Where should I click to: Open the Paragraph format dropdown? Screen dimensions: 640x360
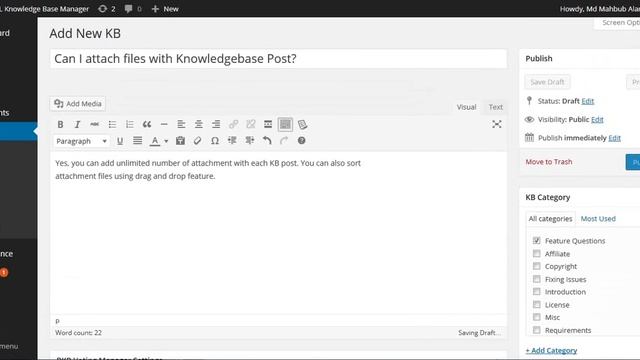coord(81,141)
